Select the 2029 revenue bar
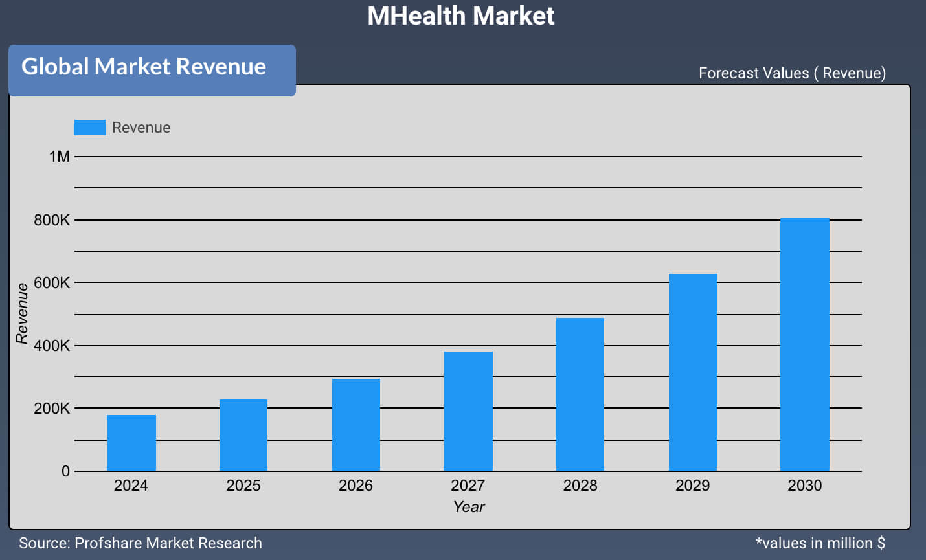This screenshot has width=926, height=560. [x=693, y=372]
